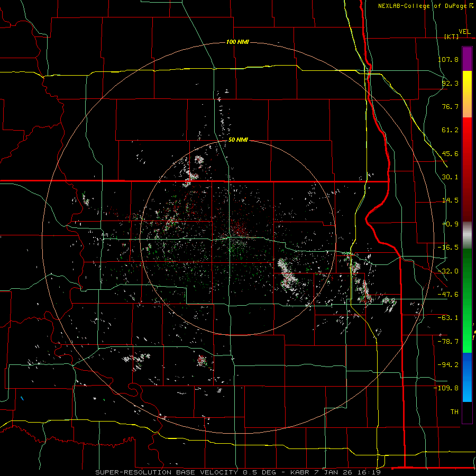Select the 76.7 velocity scale value
Image resolution: width=476 pixels, height=476 pixels.
[450, 106]
